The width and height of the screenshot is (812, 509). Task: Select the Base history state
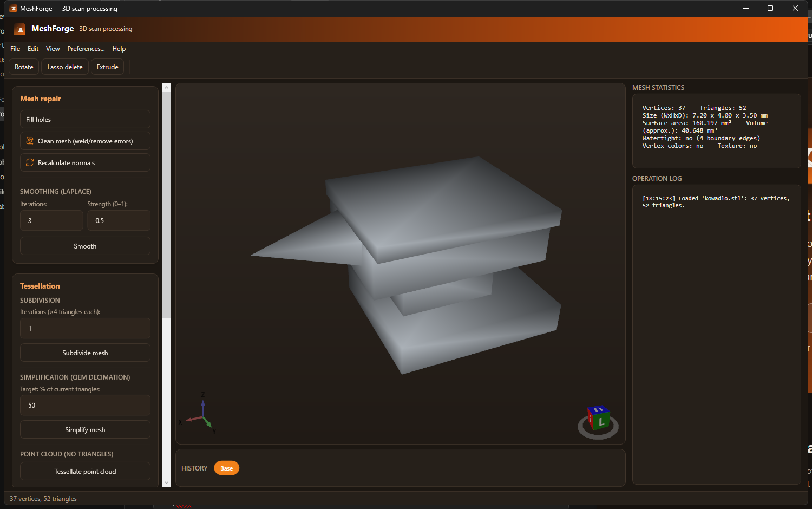pyautogui.click(x=226, y=468)
